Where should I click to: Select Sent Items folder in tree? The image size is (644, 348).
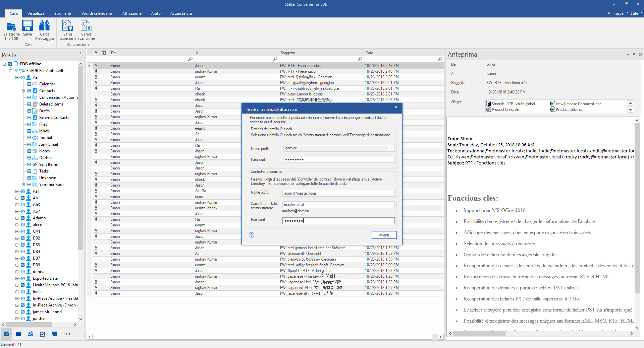click(x=48, y=164)
